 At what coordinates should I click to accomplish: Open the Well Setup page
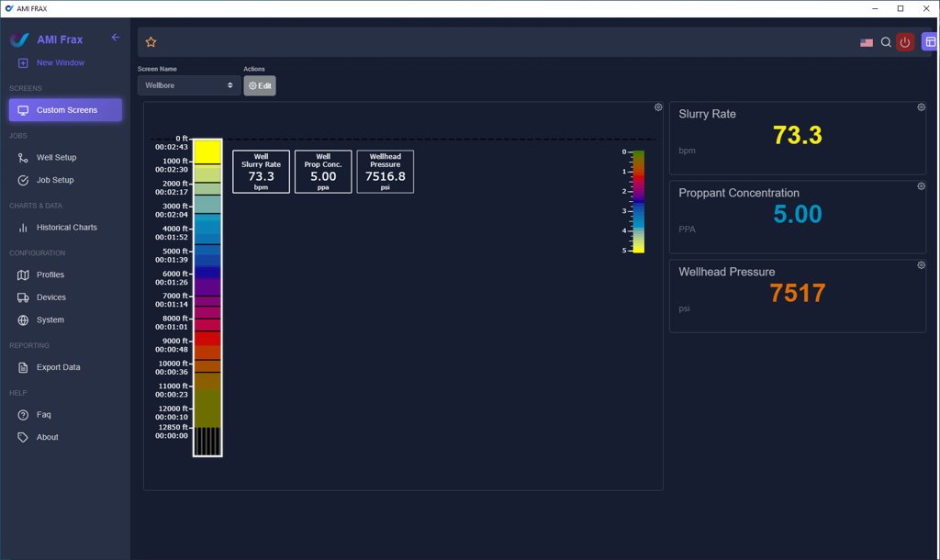(57, 157)
